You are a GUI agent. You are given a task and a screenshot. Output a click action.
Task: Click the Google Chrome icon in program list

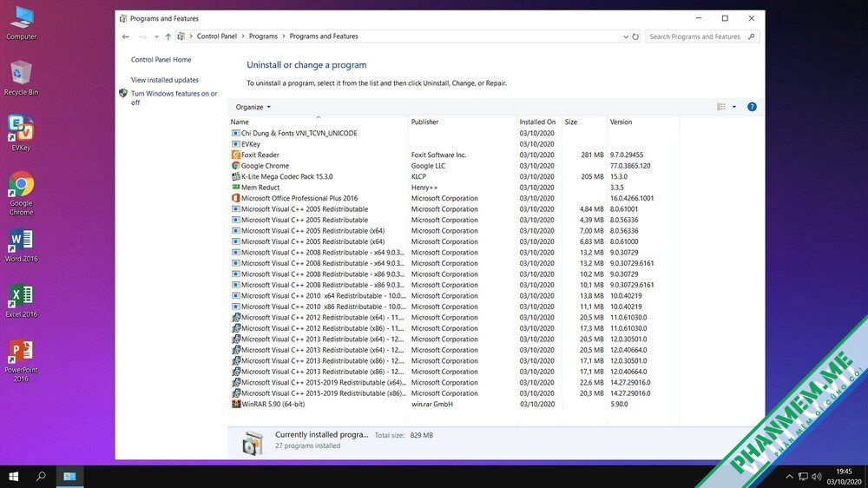pyautogui.click(x=236, y=166)
